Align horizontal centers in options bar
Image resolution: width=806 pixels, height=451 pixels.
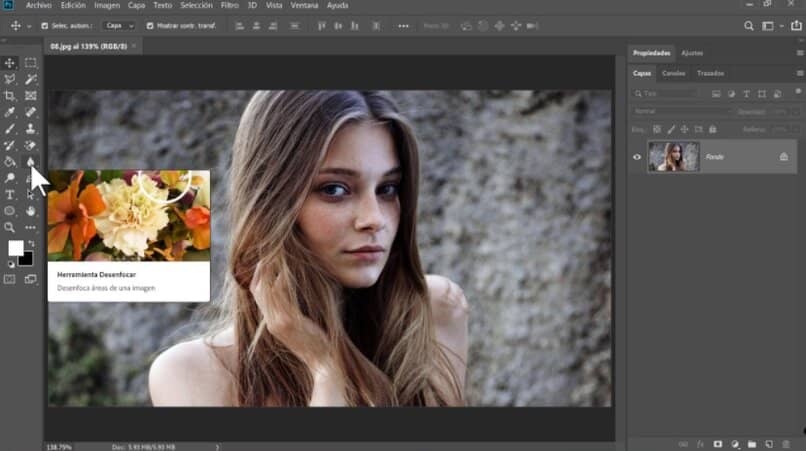tap(256, 26)
